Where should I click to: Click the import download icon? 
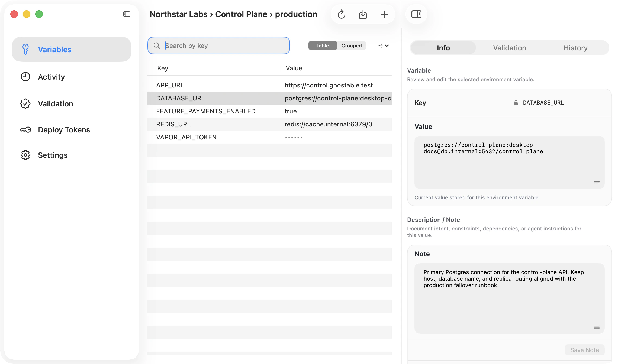click(363, 14)
